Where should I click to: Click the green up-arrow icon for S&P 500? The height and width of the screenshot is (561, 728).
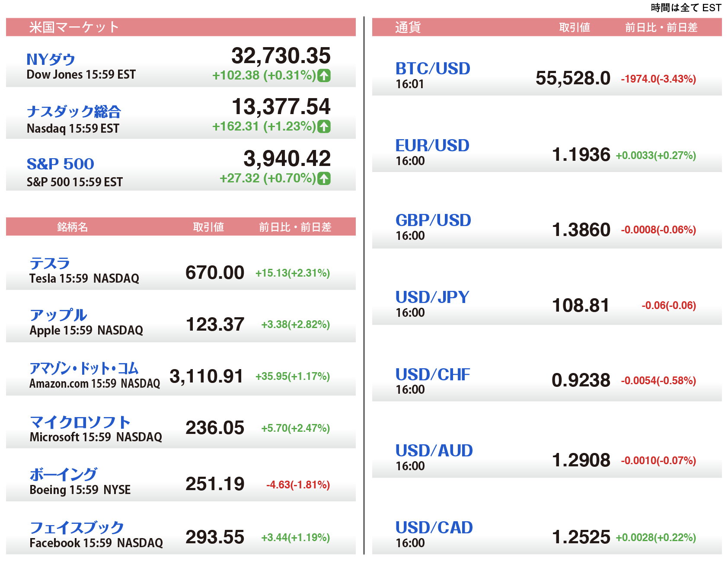pyautogui.click(x=324, y=178)
